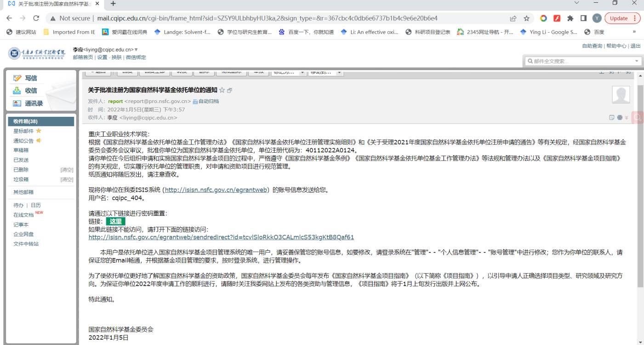Viewport: 644px width, 345px height.
Task: Go to 邮箱首页 mailbox home
Action: click(83, 57)
